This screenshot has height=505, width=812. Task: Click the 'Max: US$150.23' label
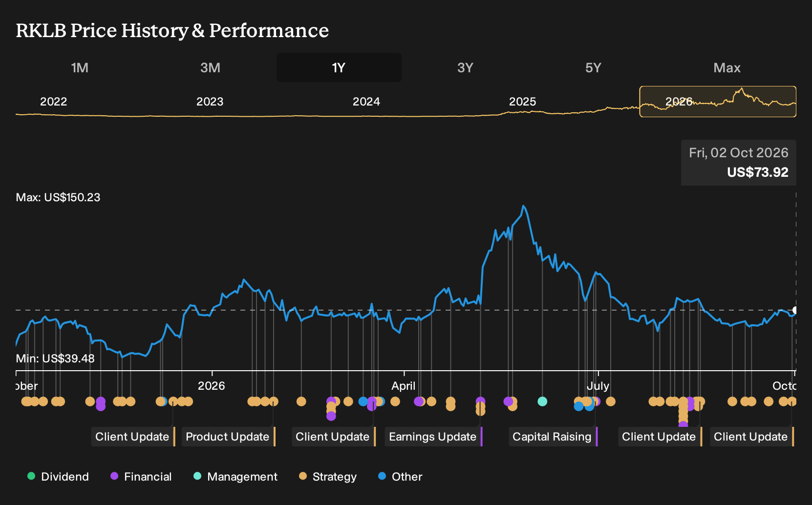pos(58,197)
